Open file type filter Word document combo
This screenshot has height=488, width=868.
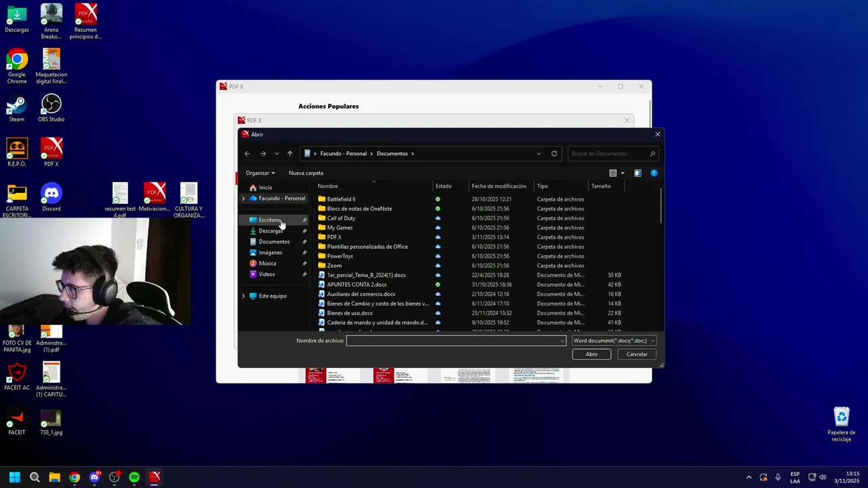pyautogui.click(x=614, y=341)
